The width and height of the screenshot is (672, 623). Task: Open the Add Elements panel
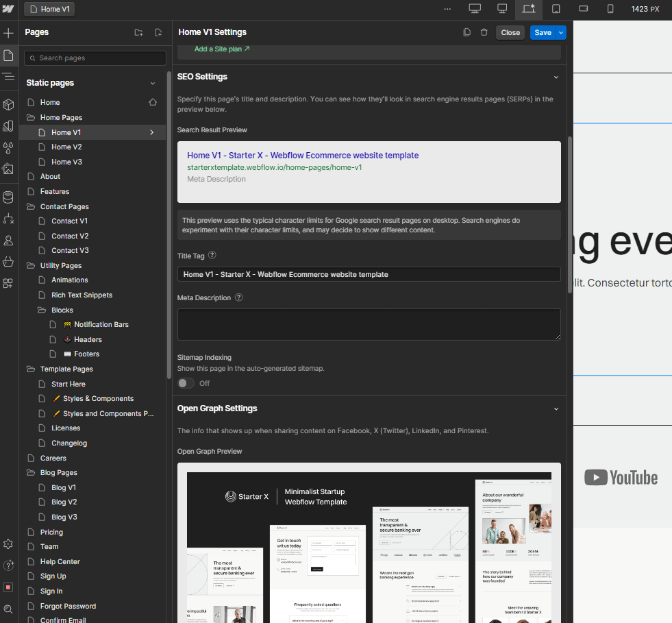coord(8,32)
